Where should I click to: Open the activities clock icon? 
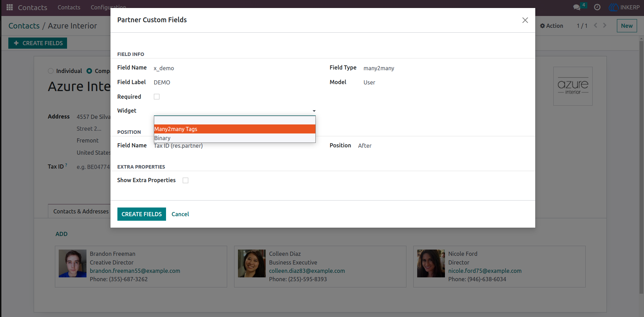597,7
